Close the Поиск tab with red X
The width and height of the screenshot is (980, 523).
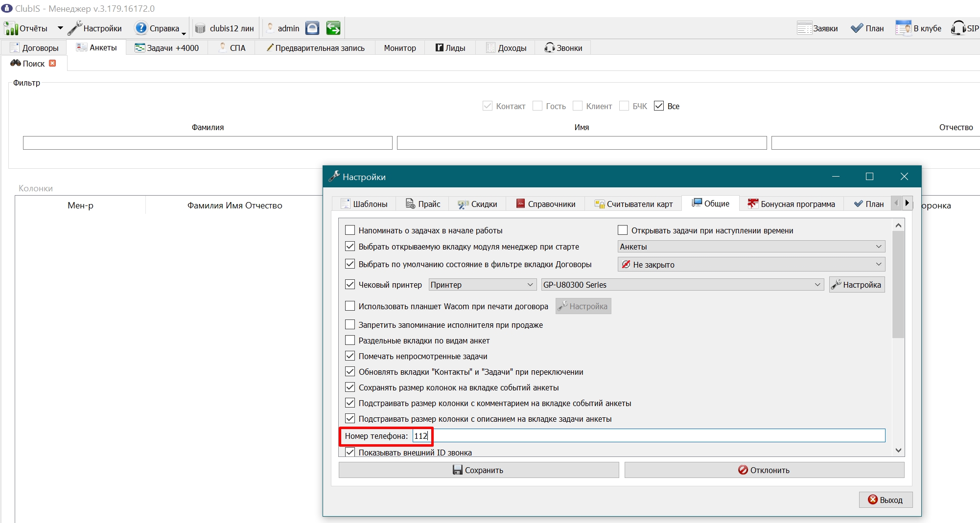tap(52, 63)
